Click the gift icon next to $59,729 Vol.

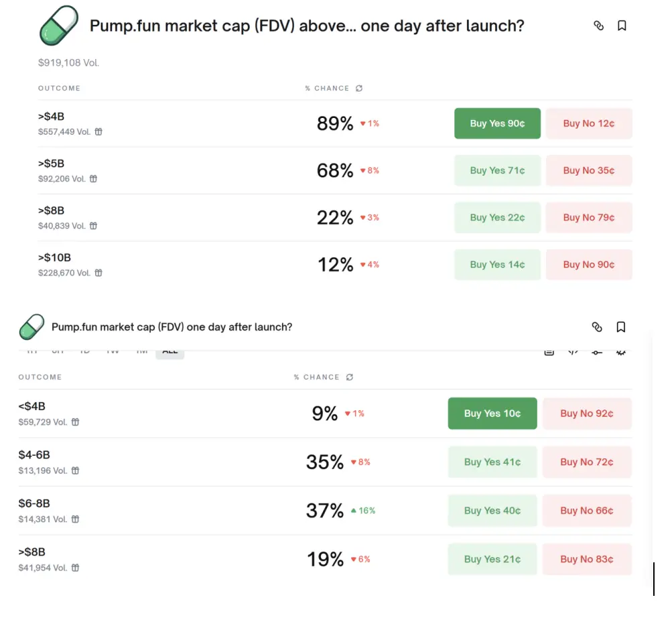tap(75, 422)
